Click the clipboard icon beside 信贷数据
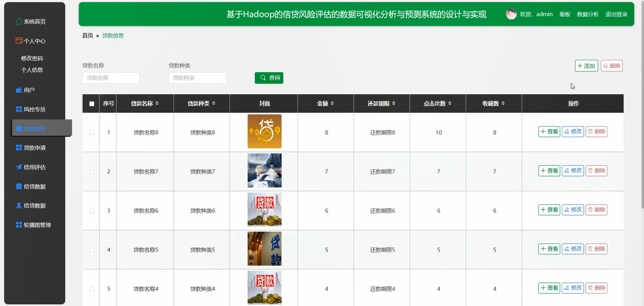This screenshot has height=306, width=644. coord(19,186)
